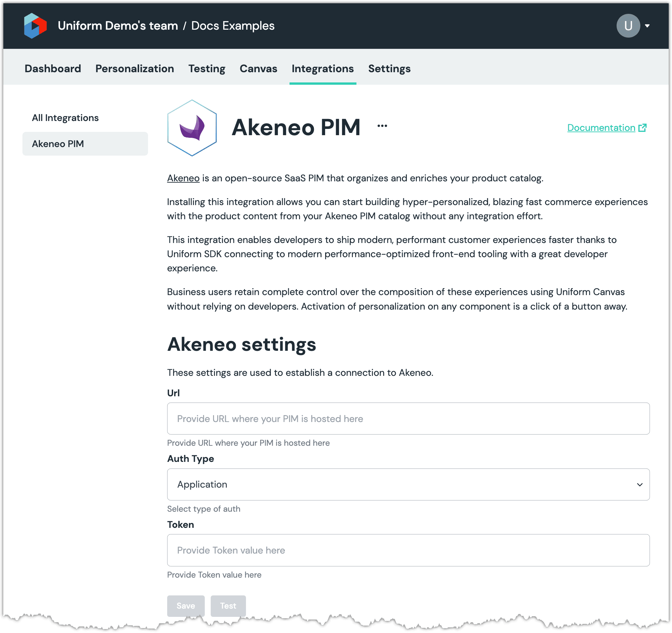Go to Uniform Demo's team breadcrumb
Viewport: 672px width, 633px height.
point(118,26)
